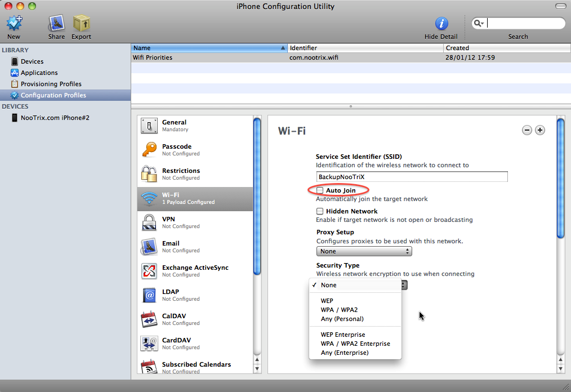Click the Wi-Fi settings pane scrollbar thumb

tap(561, 177)
